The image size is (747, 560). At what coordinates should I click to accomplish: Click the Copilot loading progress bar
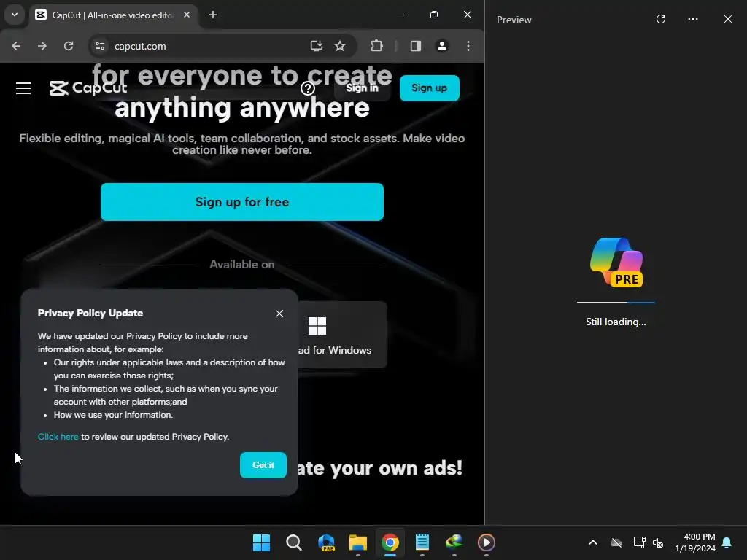coord(616,303)
